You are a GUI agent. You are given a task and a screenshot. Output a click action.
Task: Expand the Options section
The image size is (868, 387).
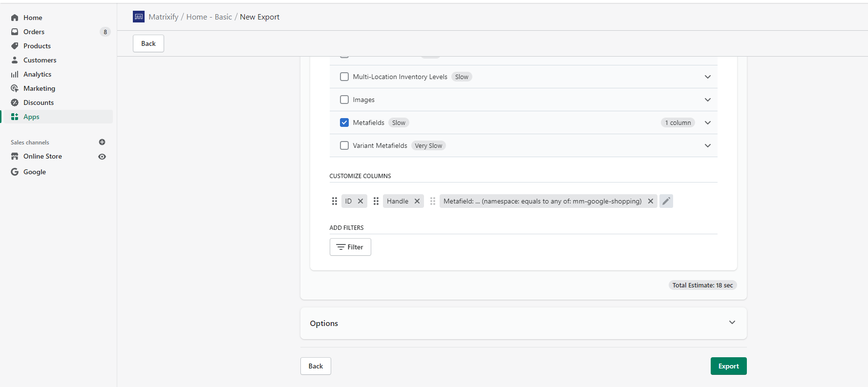tap(732, 323)
